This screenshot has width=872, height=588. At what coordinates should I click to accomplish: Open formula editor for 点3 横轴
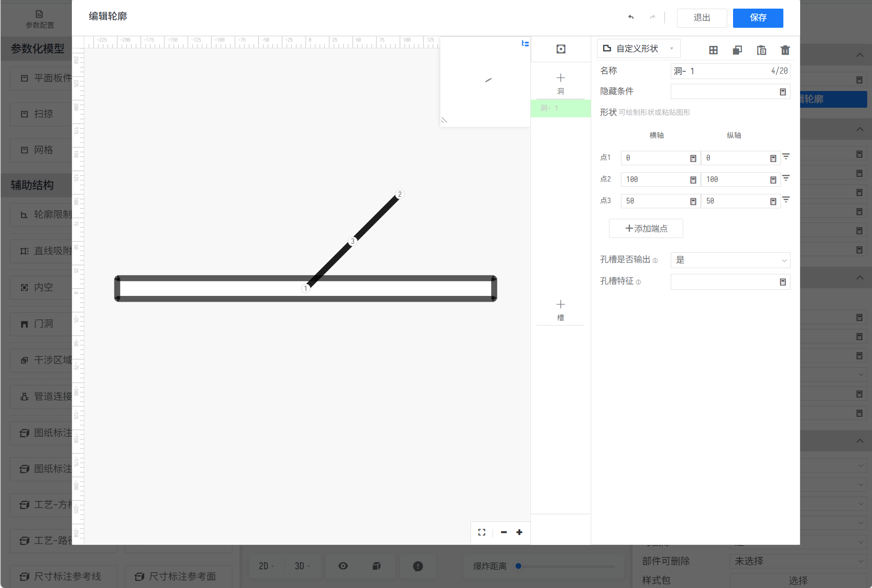pyautogui.click(x=693, y=201)
